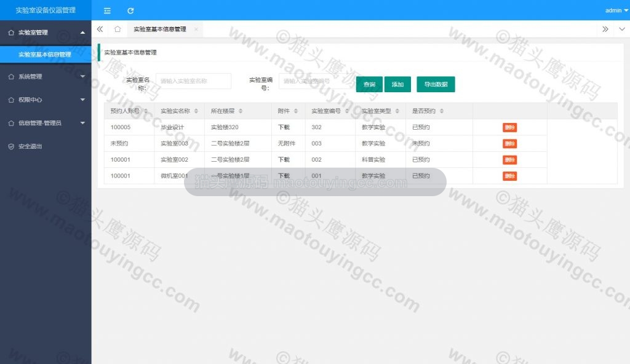Click the 添加 add button
Image resolution: width=630 pixels, height=364 pixels.
[x=397, y=84]
